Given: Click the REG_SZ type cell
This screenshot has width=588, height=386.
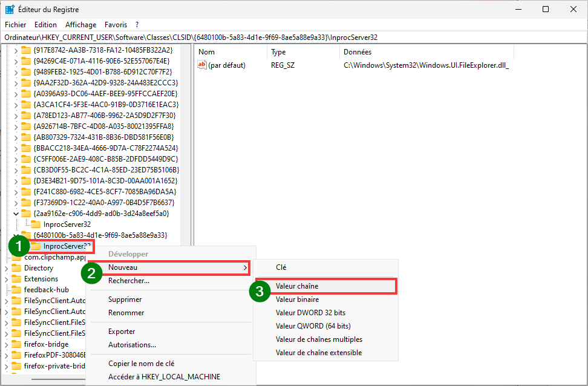Looking at the screenshot, I should tap(283, 65).
